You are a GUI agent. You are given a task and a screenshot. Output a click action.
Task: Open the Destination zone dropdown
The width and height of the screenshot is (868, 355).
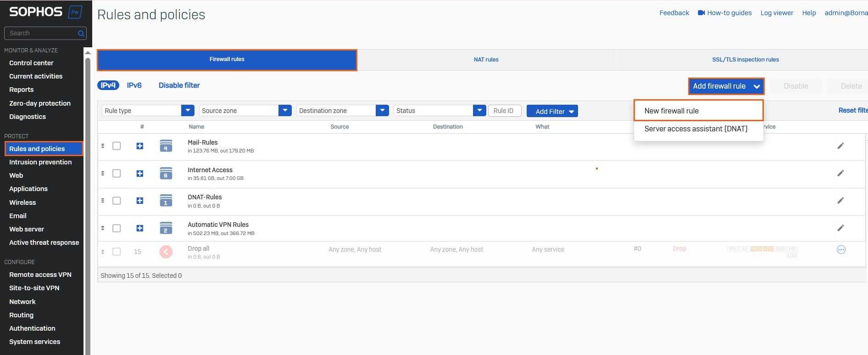click(342, 111)
